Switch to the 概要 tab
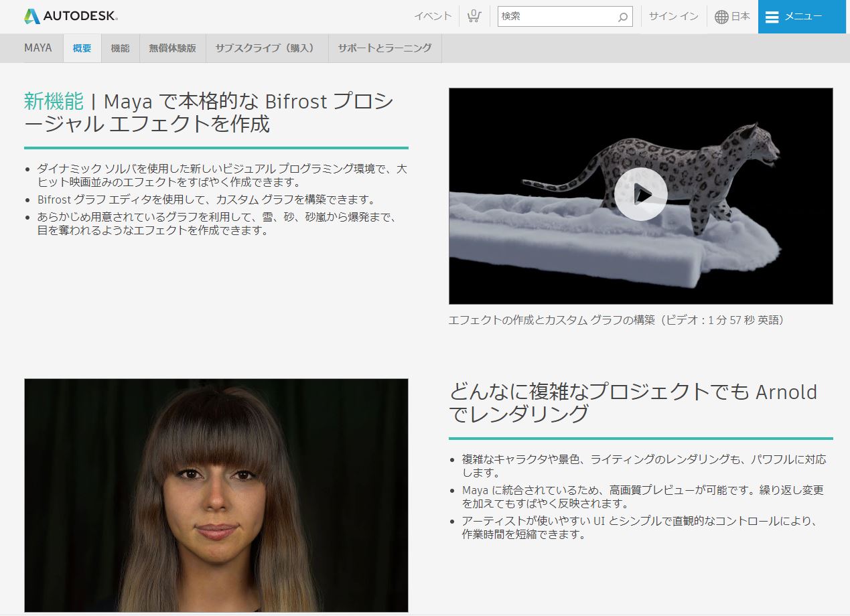The image size is (850, 616). coord(82,48)
